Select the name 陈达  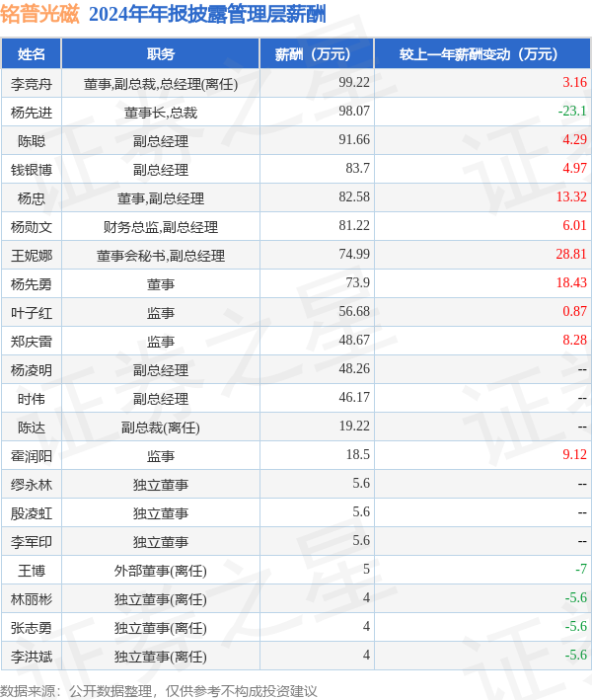pyautogui.click(x=32, y=428)
